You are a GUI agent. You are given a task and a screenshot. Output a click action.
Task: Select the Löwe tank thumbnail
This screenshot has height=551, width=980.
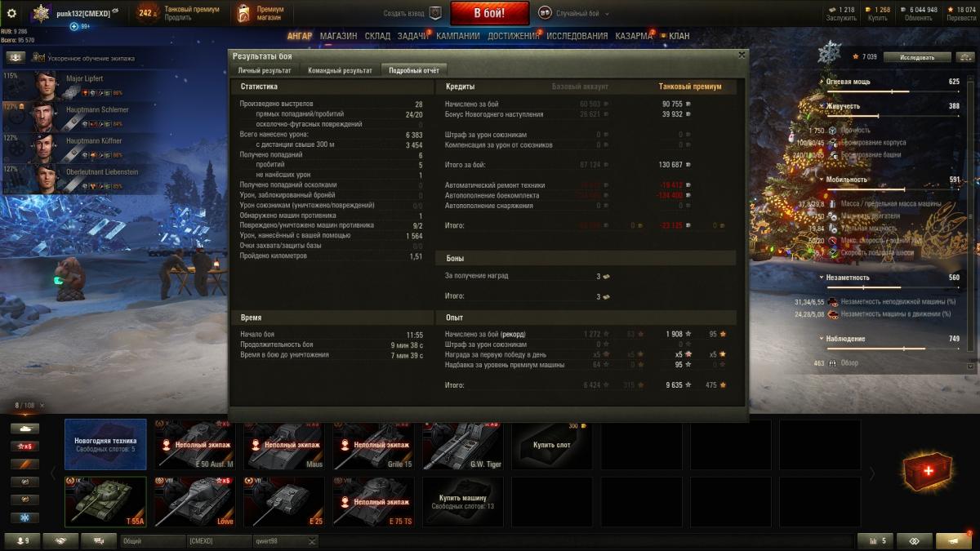click(x=195, y=502)
